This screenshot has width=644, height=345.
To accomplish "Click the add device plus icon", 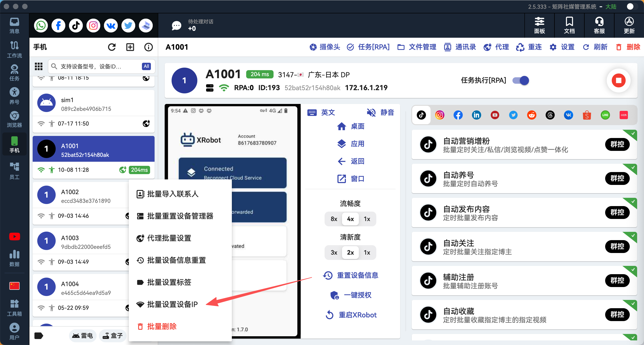I will tap(130, 47).
